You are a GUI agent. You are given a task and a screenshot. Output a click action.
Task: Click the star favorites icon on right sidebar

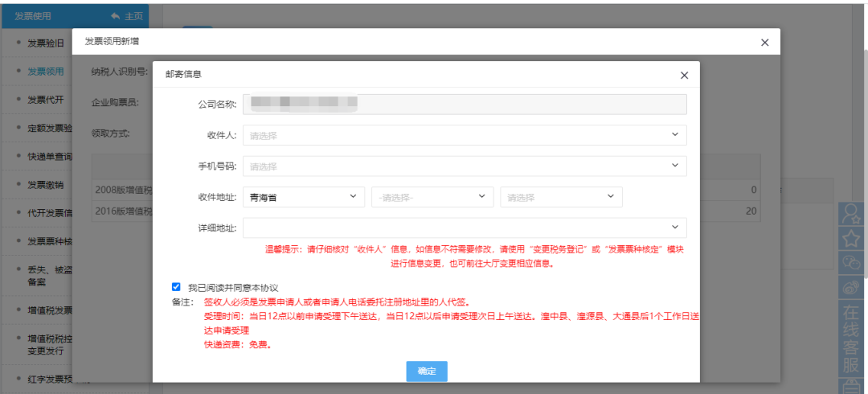pos(850,238)
